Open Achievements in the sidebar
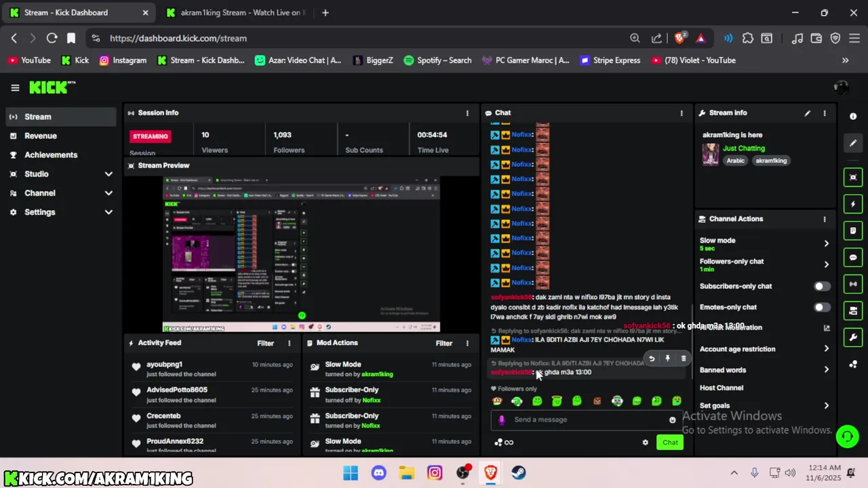Image resolution: width=868 pixels, height=488 pixels. tap(60, 155)
